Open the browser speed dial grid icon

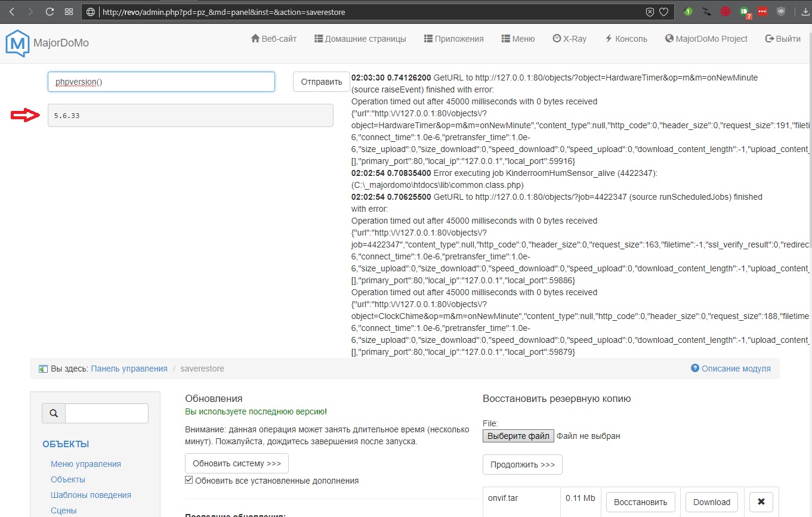[x=69, y=12]
